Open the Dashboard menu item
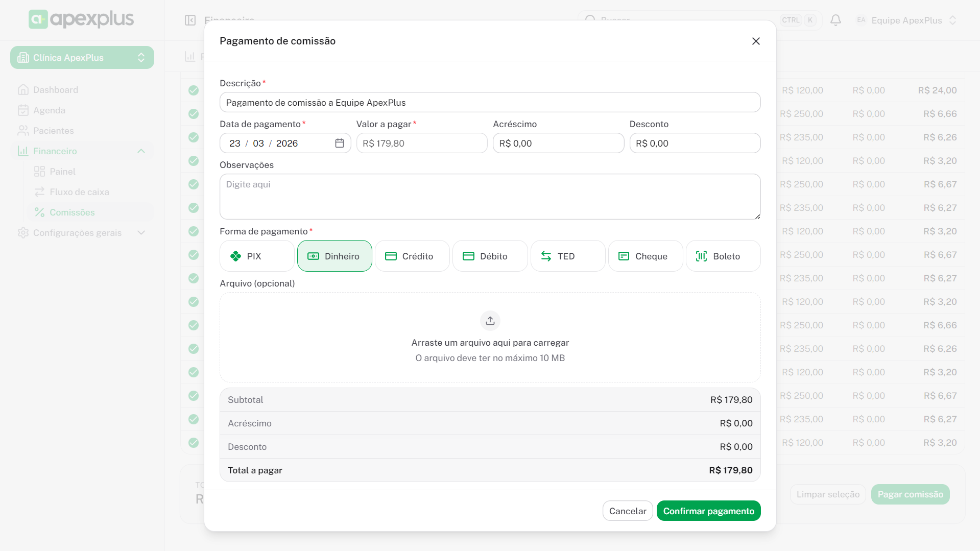The width and height of the screenshot is (980, 551). (x=56, y=90)
